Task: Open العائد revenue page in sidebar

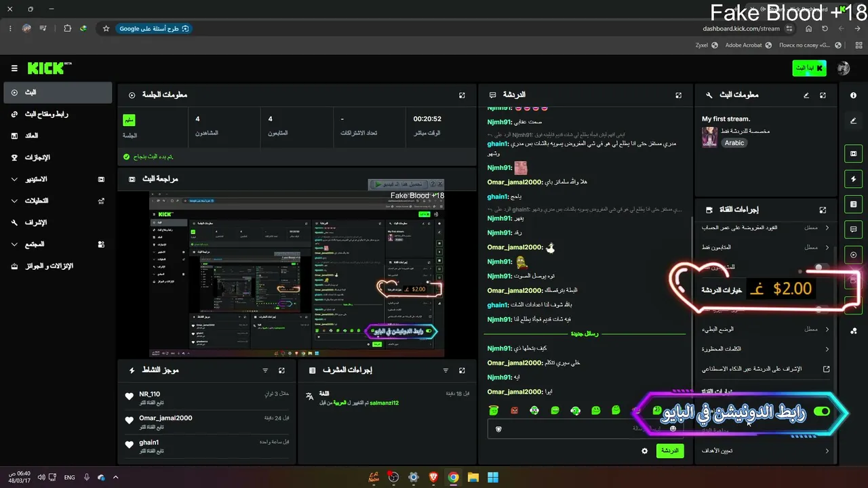Action: (58, 136)
